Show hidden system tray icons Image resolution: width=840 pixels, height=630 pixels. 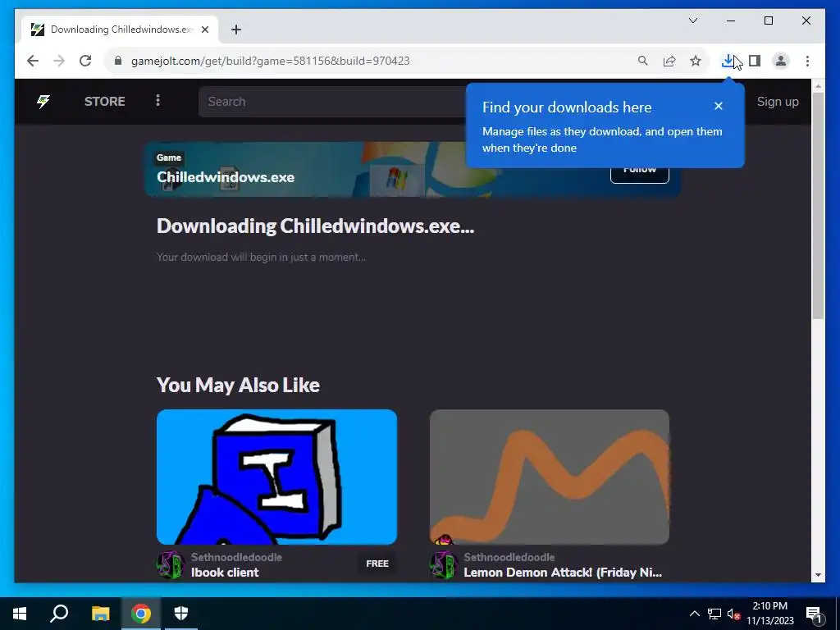694,614
